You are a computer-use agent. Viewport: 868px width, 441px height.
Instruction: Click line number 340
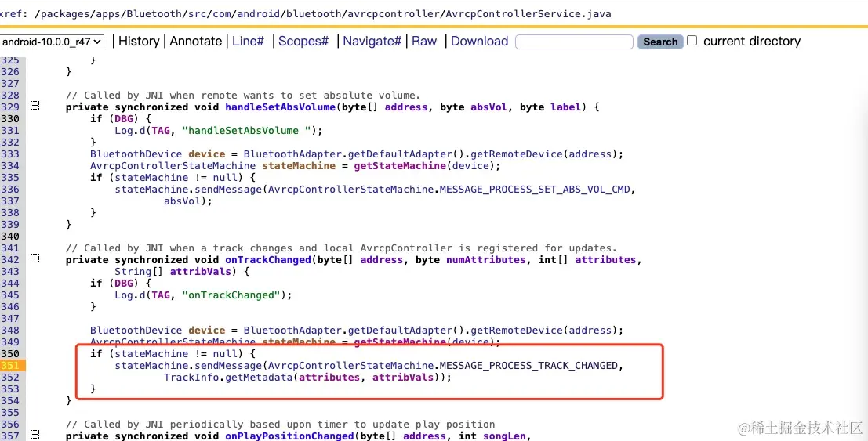(9, 237)
